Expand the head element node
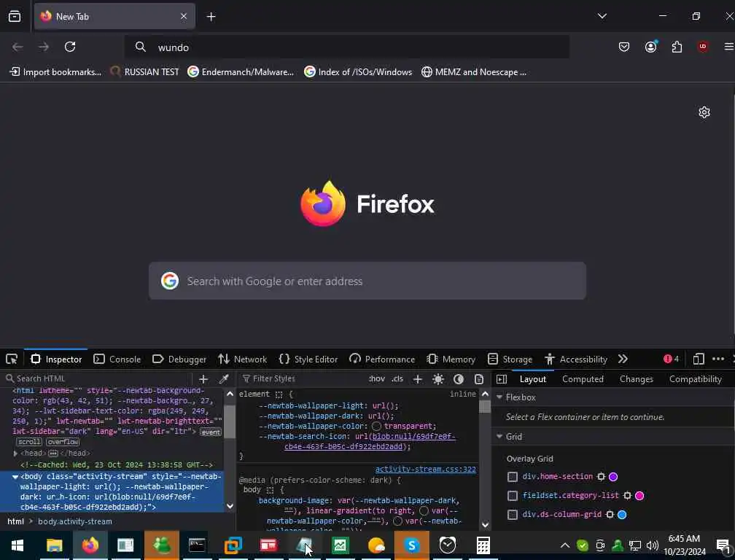Viewport: 735px width, 560px height. pyautogui.click(x=15, y=454)
